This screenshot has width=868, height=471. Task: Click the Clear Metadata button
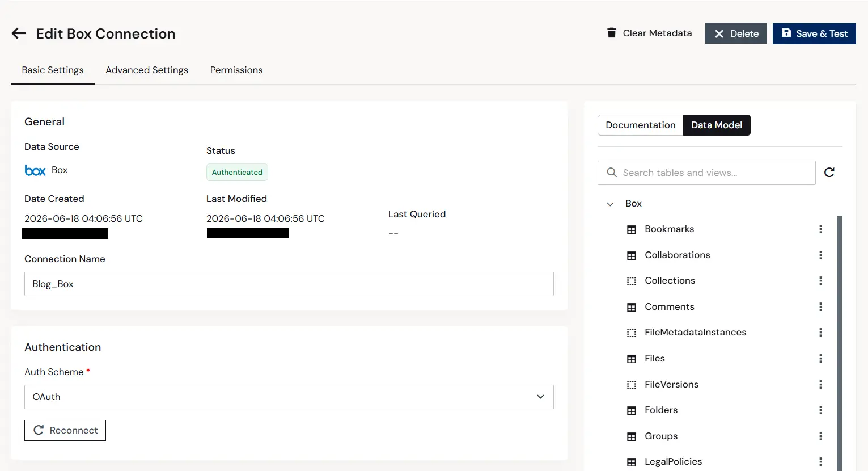(x=650, y=33)
